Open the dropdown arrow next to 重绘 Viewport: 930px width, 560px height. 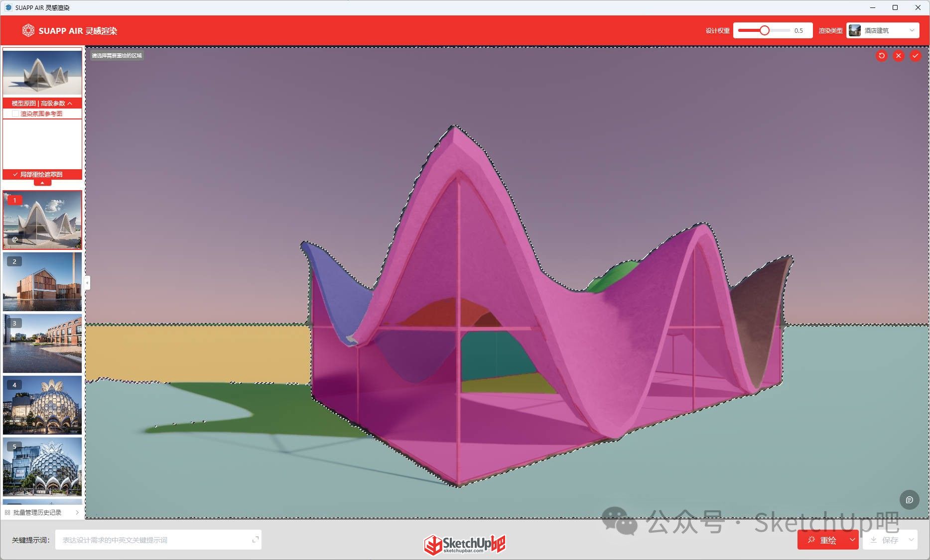852,540
